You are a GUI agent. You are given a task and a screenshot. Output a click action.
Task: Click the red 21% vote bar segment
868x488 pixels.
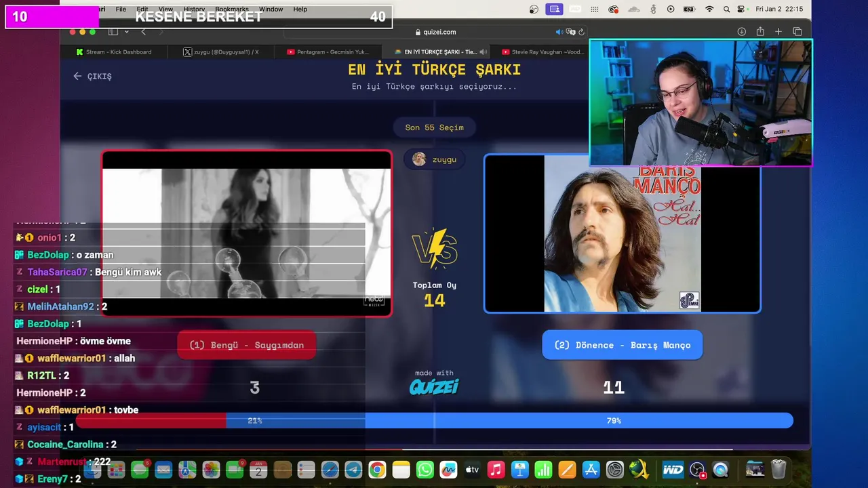[151, 421]
